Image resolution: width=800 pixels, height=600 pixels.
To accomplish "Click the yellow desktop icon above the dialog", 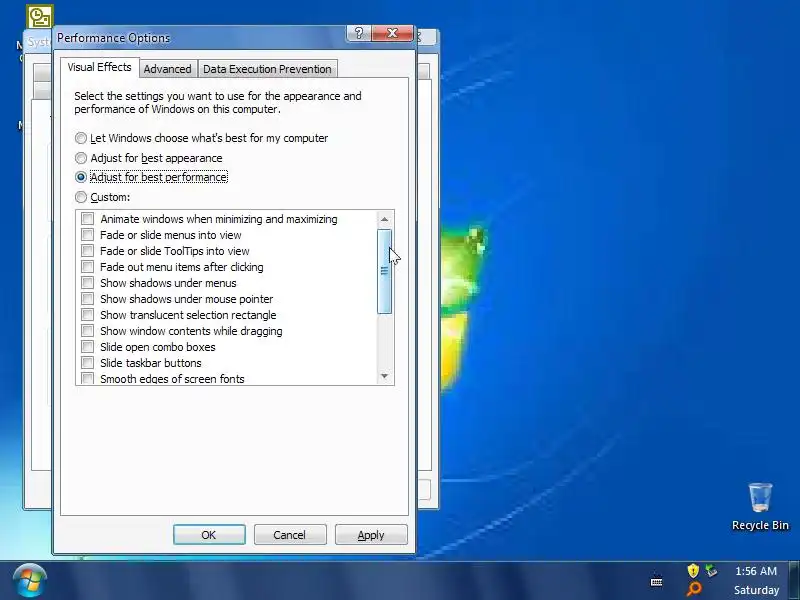I will [x=39, y=17].
